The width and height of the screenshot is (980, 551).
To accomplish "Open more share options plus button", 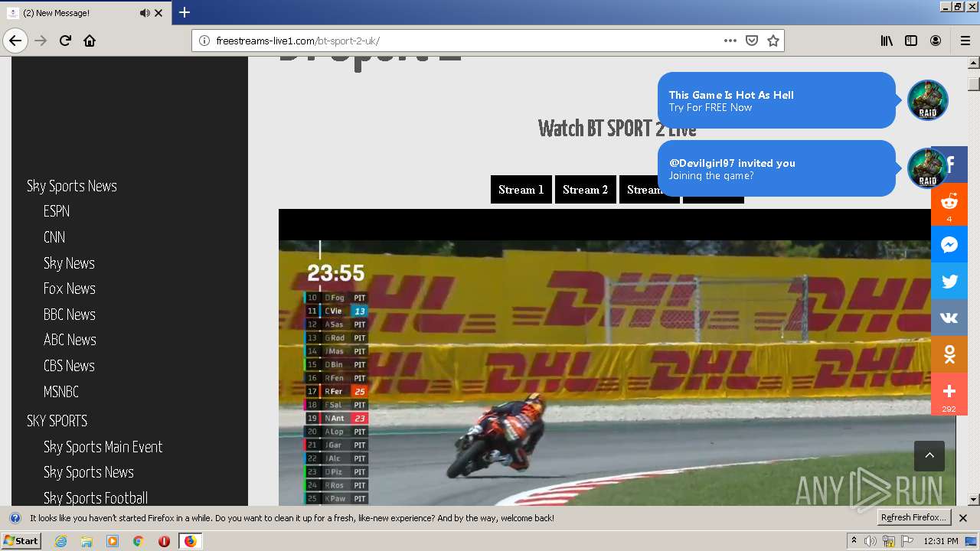I will [x=949, y=394].
